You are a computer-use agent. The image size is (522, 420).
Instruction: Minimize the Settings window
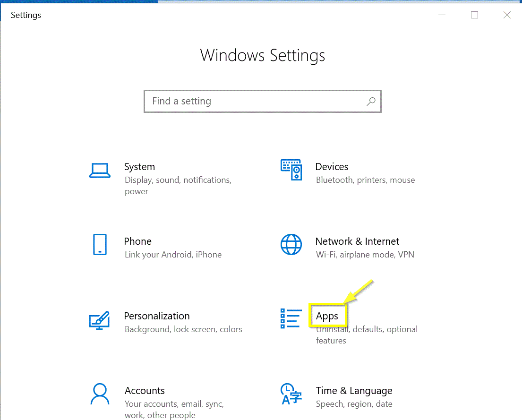pos(442,15)
